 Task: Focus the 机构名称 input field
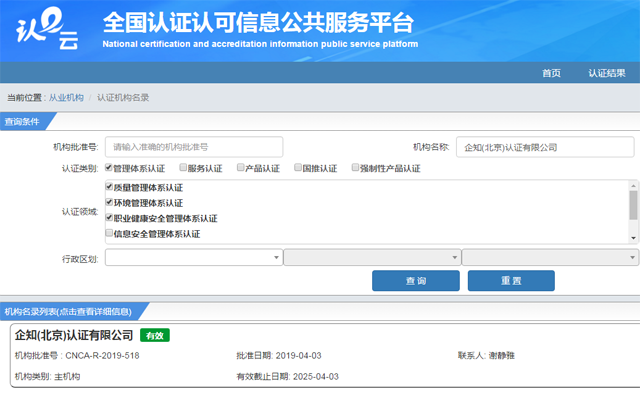tap(545, 147)
